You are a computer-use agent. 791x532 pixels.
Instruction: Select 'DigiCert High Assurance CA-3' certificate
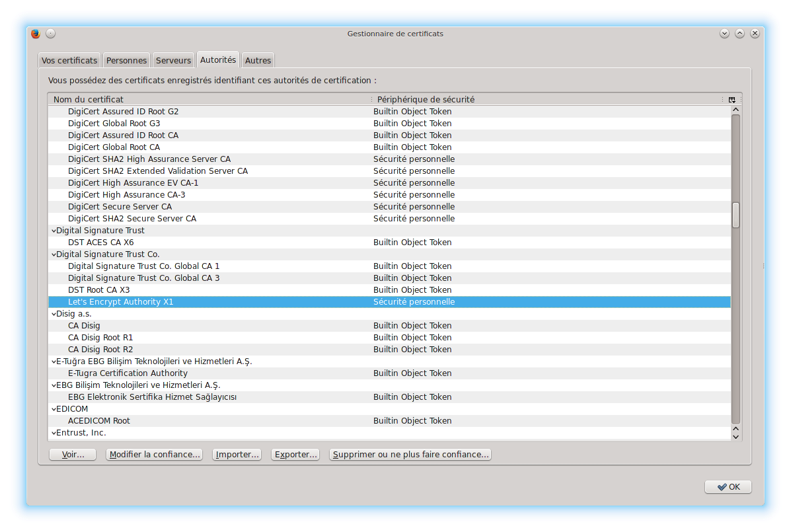389,195
